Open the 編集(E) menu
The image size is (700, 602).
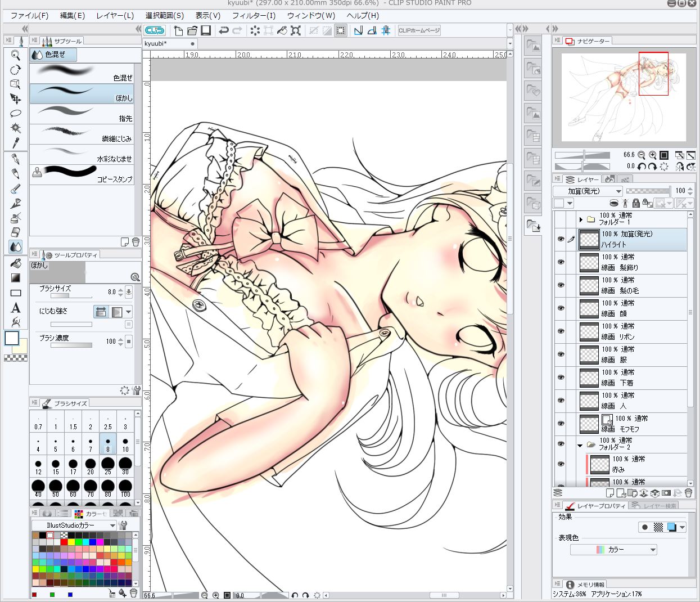click(x=73, y=16)
